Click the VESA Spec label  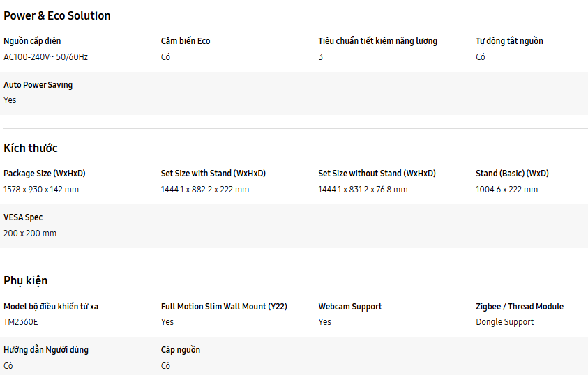pyautogui.click(x=24, y=217)
